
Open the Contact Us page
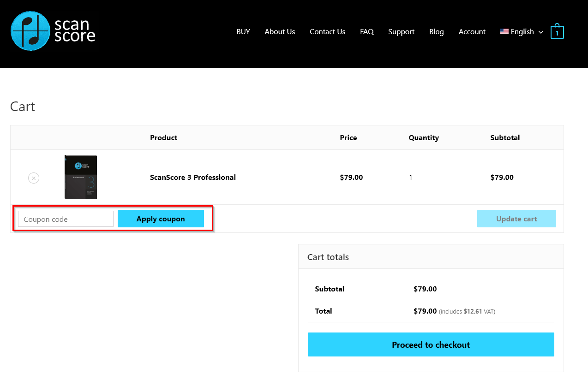coord(327,32)
